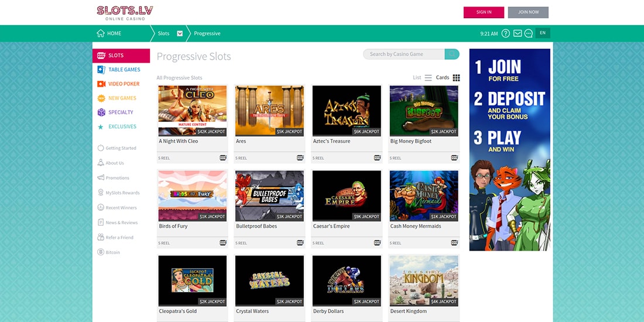Open the help question mark icon

pos(506,33)
